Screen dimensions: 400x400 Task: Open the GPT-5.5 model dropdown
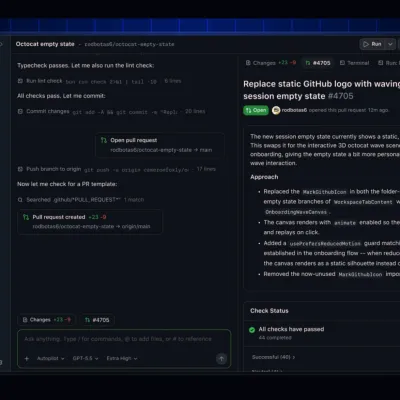tap(85, 359)
